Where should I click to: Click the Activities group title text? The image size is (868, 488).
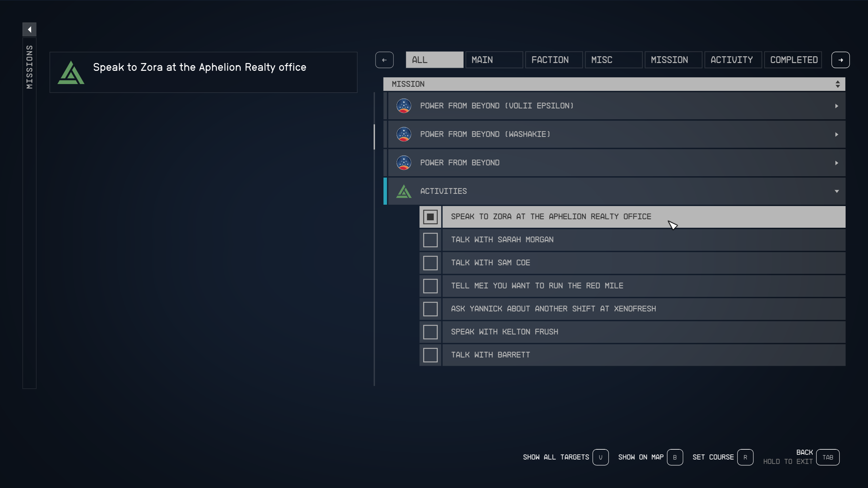[x=443, y=191]
